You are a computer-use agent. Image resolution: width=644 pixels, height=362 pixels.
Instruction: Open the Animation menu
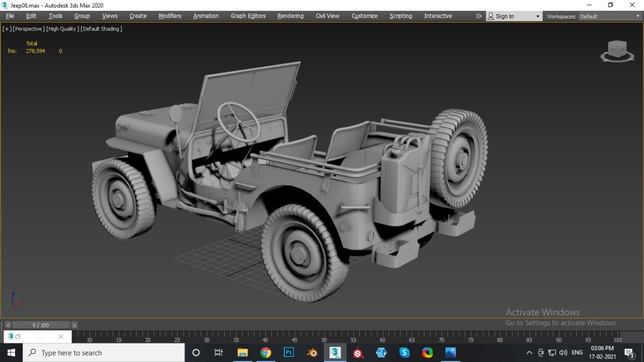[x=206, y=16]
